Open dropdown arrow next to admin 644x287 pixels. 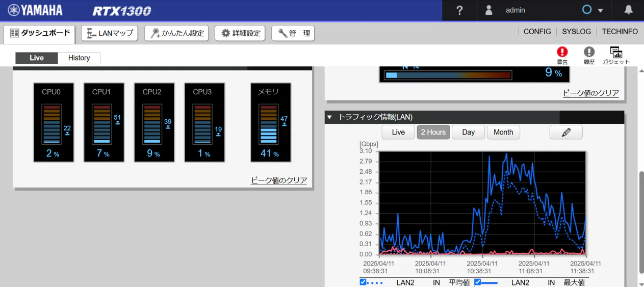click(600, 11)
